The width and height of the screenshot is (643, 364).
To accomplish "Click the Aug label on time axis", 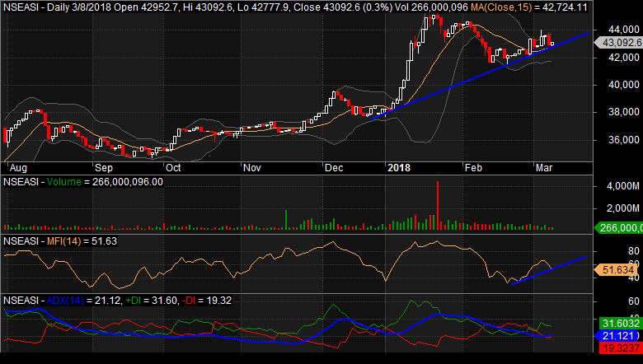I will tap(16, 166).
